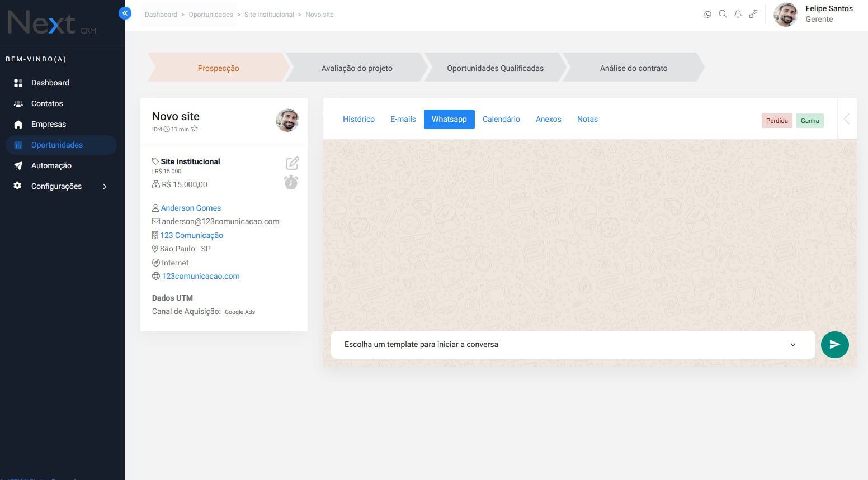The width and height of the screenshot is (868, 480).
Task: Click the Novo site breadcrumb
Action: click(319, 15)
